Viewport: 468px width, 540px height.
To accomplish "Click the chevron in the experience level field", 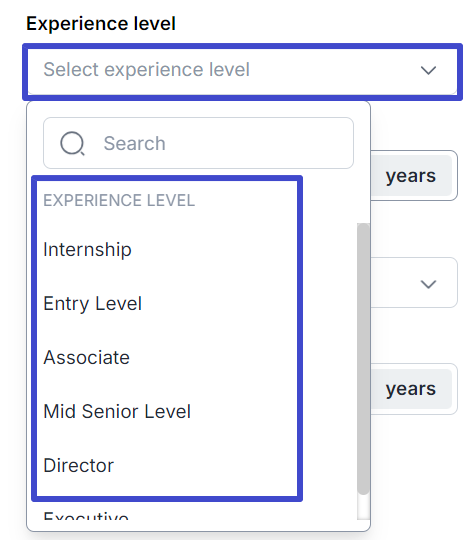I will click(428, 70).
